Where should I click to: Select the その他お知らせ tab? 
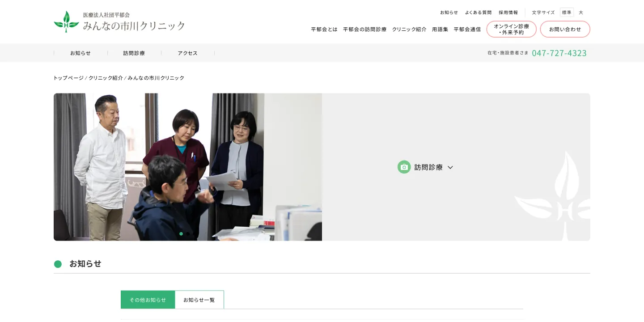148,300
